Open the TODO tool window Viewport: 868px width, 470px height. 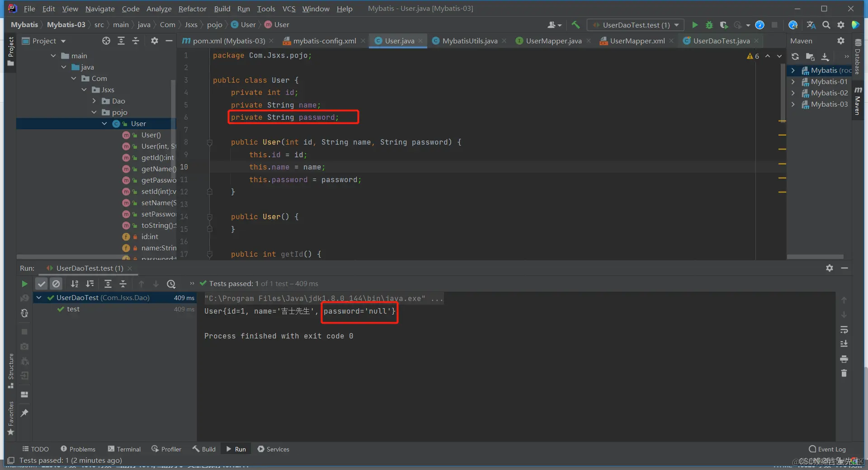point(35,449)
